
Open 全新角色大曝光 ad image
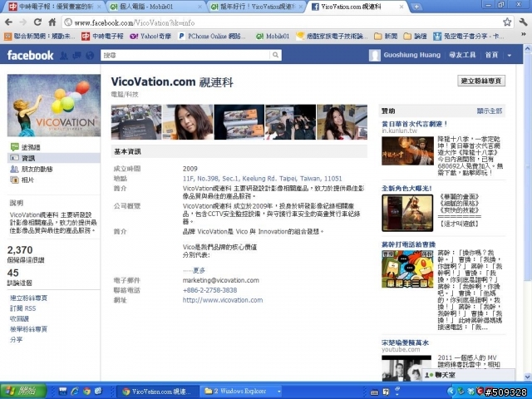(407, 213)
